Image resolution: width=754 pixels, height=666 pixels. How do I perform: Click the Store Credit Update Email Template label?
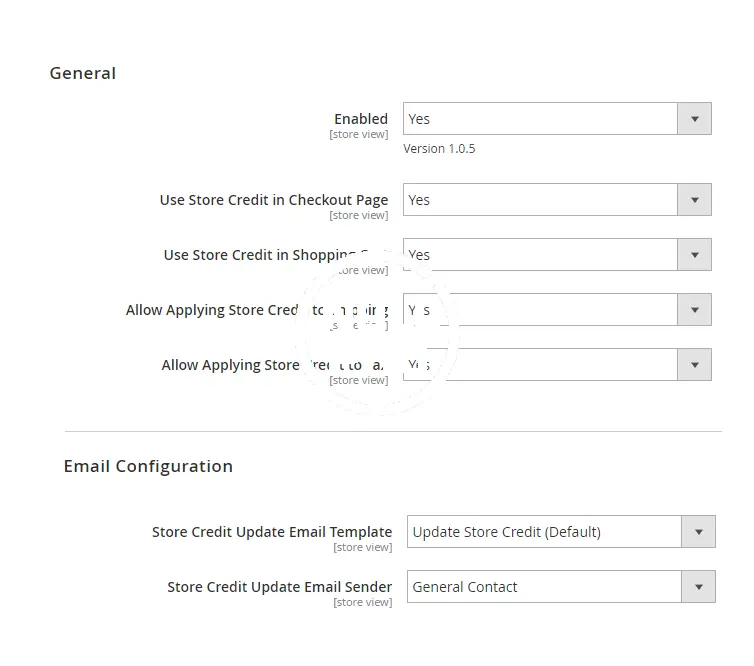coord(271,532)
